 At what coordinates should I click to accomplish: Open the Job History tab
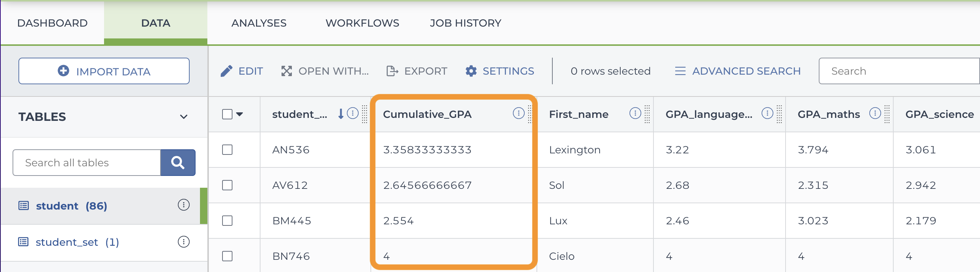[465, 23]
